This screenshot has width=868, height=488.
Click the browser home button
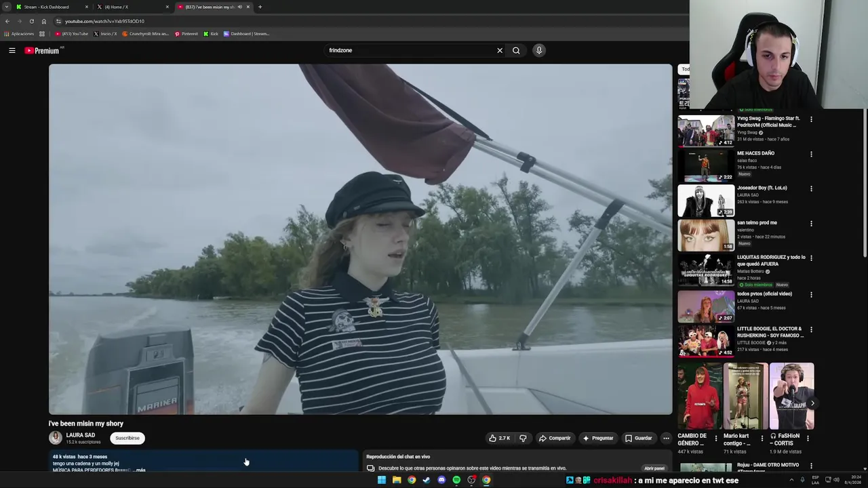43,21
